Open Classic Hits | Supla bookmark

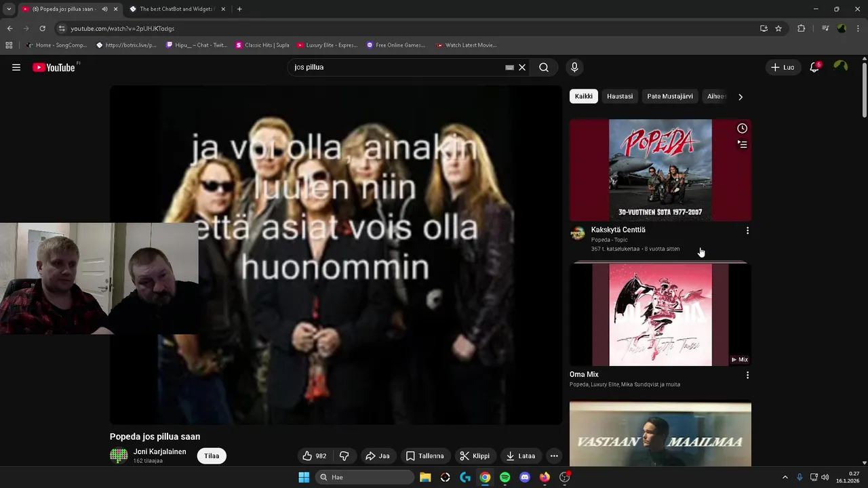pyautogui.click(x=262, y=45)
